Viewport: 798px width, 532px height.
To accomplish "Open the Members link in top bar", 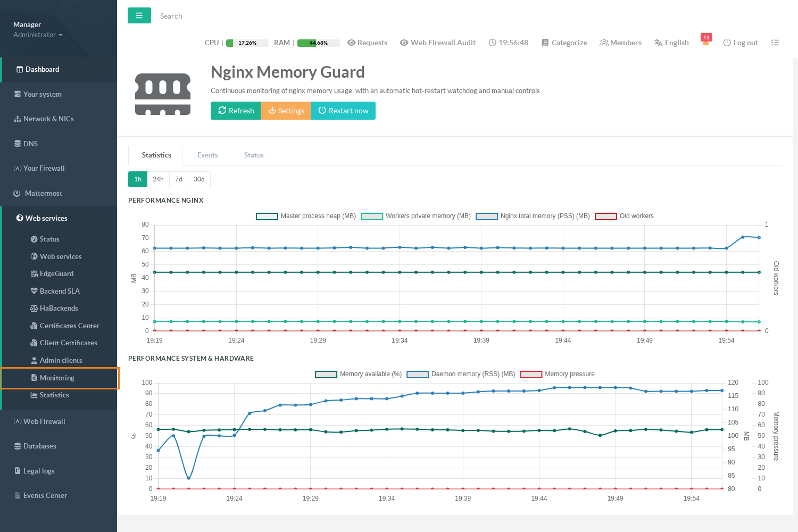I will coord(620,43).
